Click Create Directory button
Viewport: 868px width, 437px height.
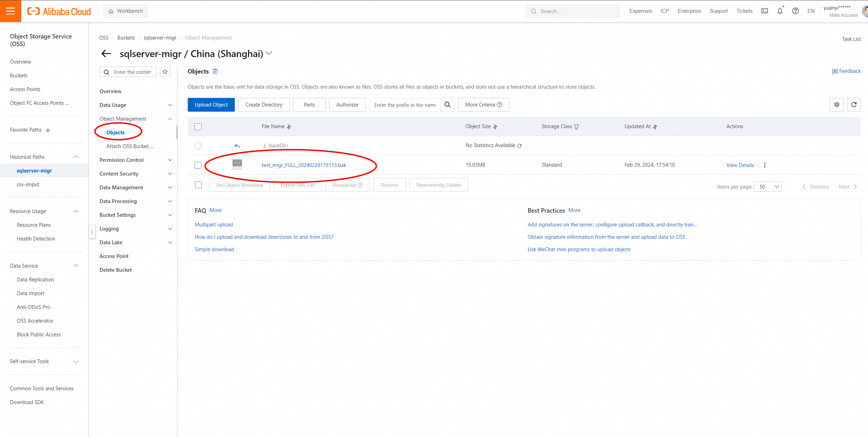coord(264,105)
